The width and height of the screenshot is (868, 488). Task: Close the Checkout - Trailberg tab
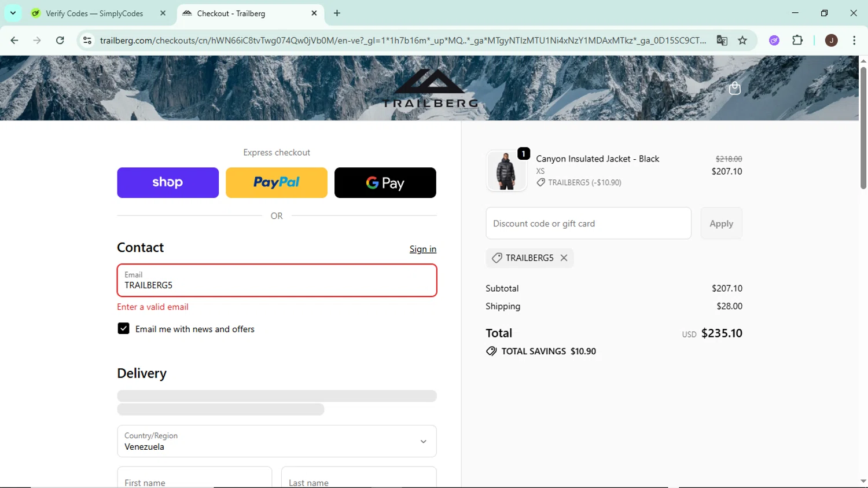(x=314, y=13)
